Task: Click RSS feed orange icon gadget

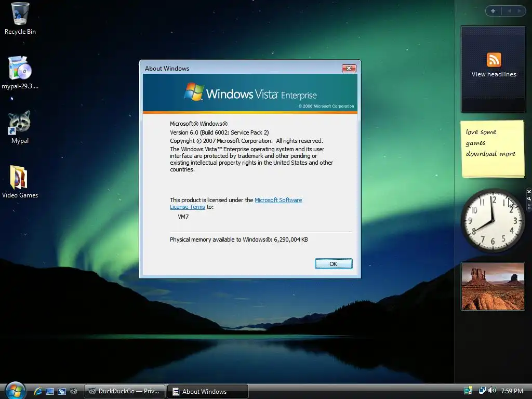Action: click(494, 60)
